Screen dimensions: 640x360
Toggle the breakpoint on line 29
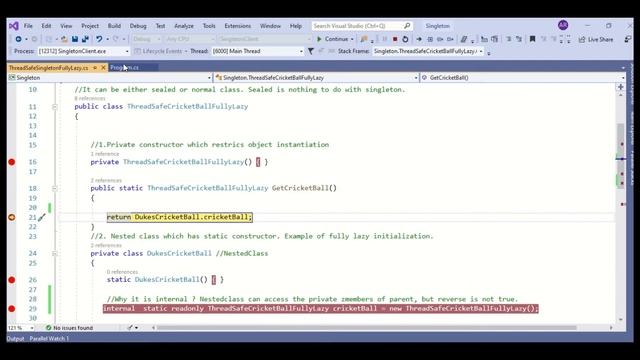point(12,309)
